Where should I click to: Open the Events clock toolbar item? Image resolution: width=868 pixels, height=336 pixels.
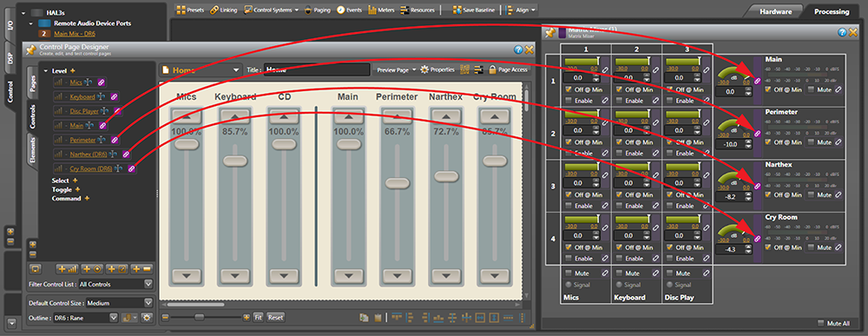350,10
